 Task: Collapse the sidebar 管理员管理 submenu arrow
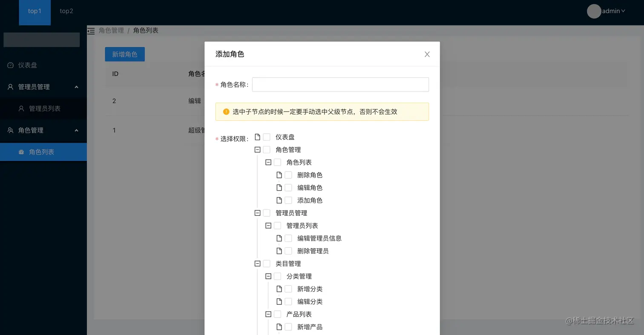[76, 87]
